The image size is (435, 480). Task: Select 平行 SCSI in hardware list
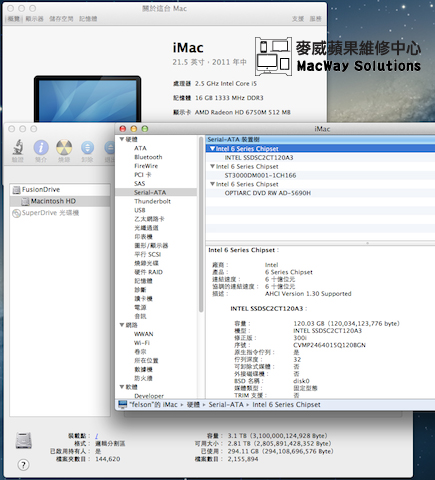(x=147, y=254)
